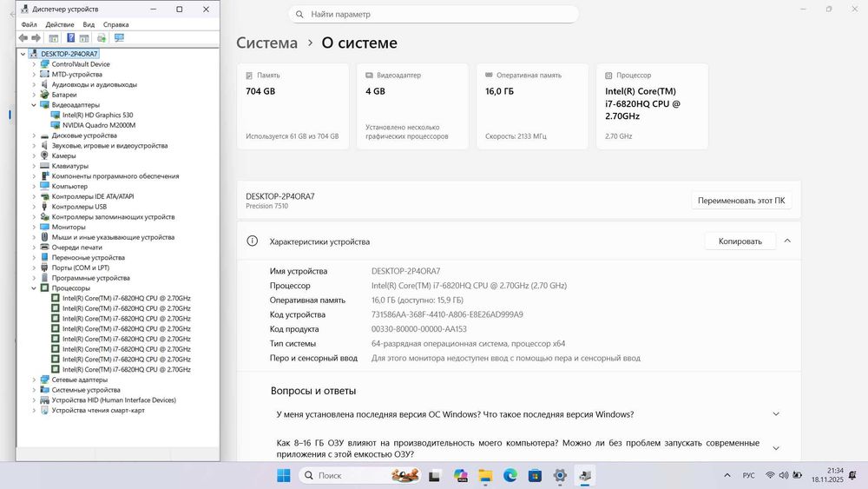868x489 pixels.
Task: Click product code 00330-80000-00000-AA153
Action: tap(419, 329)
